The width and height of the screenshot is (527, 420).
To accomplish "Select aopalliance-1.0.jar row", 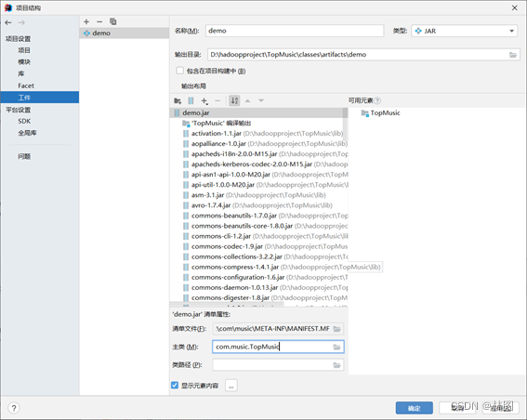I will click(258, 144).
